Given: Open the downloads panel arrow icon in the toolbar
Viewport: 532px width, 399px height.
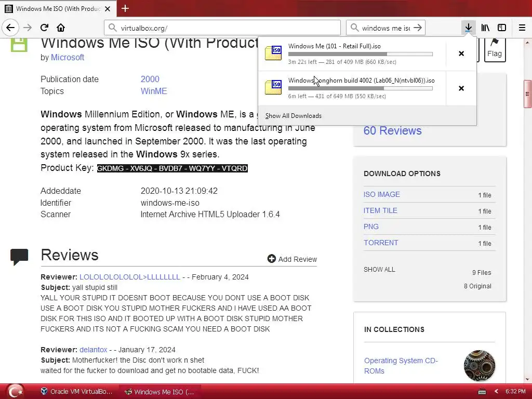Looking at the screenshot, I should 468,28.
